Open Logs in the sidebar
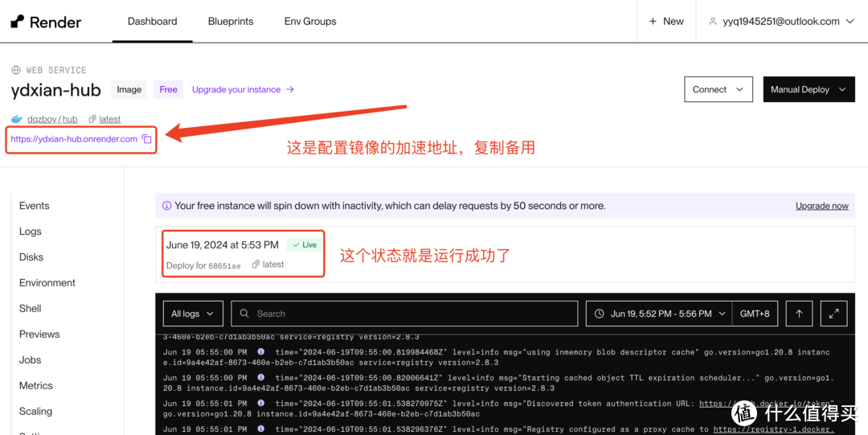868x435 pixels. (x=31, y=232)
